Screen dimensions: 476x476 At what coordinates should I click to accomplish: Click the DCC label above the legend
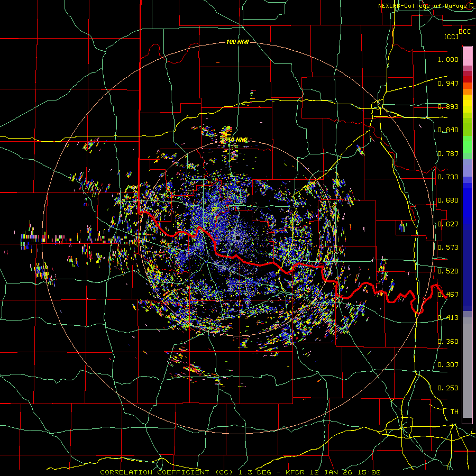click(x=465, y=32)
